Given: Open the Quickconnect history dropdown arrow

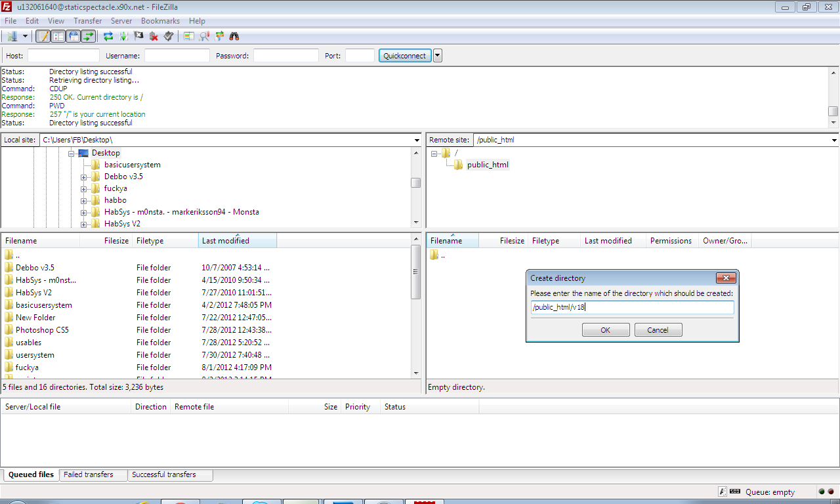Looking at the screenshot, I should click(x=438, y=56).
